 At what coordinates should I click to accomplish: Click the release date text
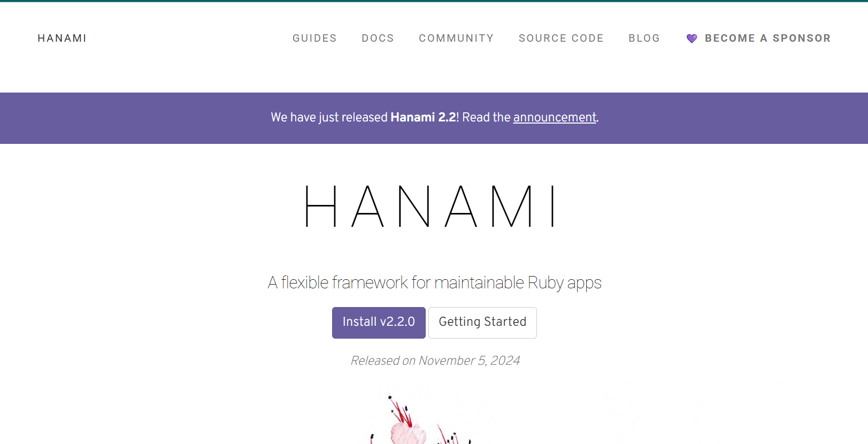point(435,361)
